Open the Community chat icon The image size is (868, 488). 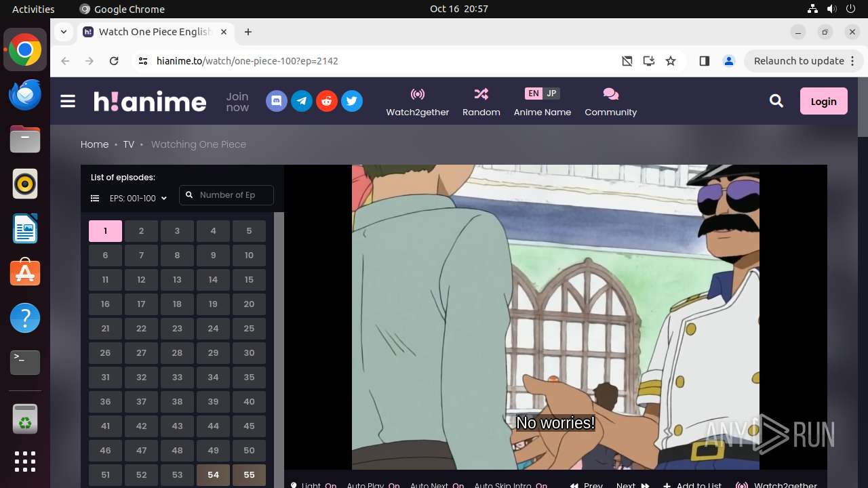click(x=611, y=94)
